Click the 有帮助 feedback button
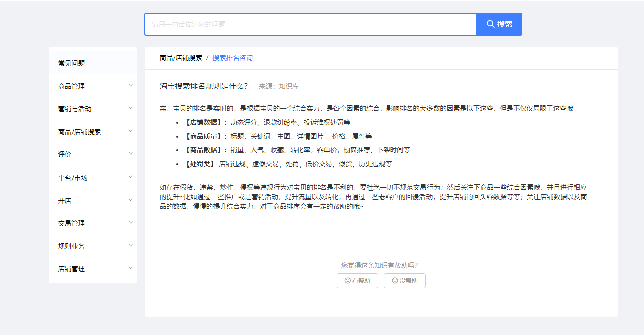 point(357,281)
